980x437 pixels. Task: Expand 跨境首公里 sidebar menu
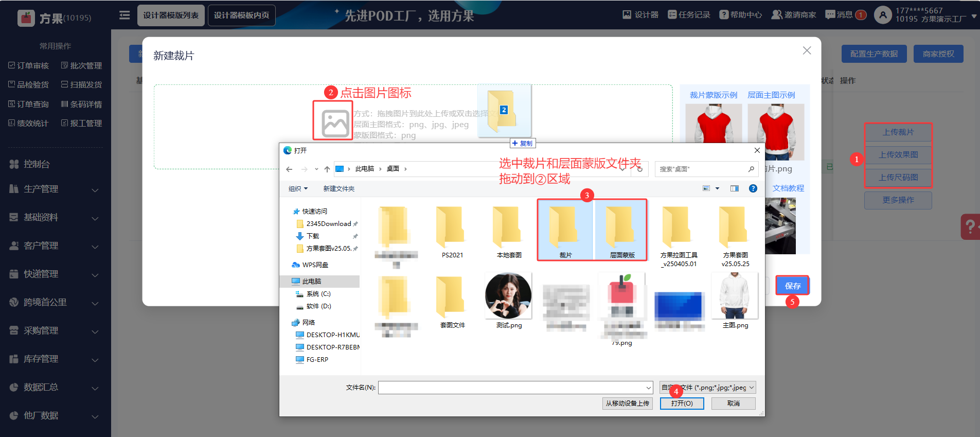coord(55,302)
